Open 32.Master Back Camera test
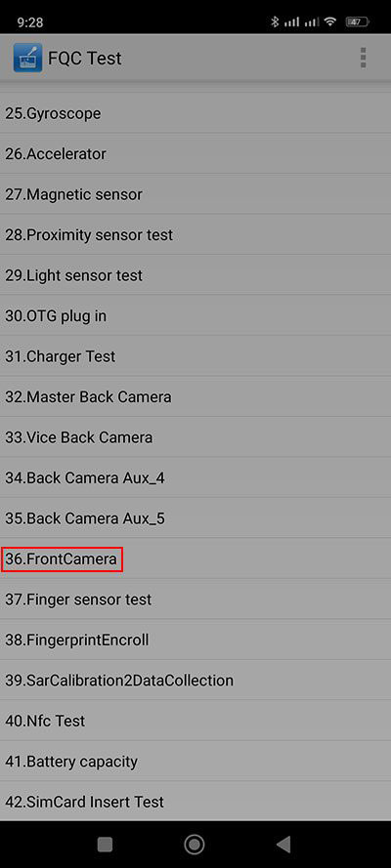 (195, 397)
